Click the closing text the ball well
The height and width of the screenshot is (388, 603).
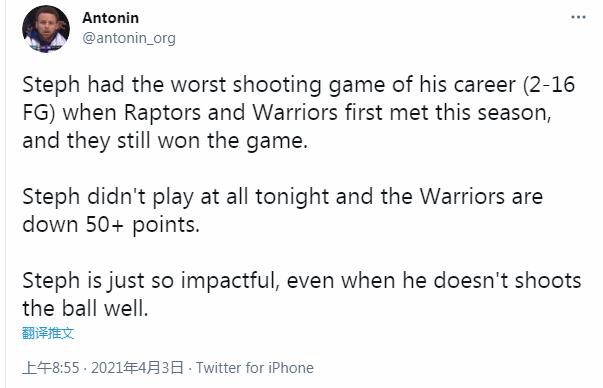[85, 308]
